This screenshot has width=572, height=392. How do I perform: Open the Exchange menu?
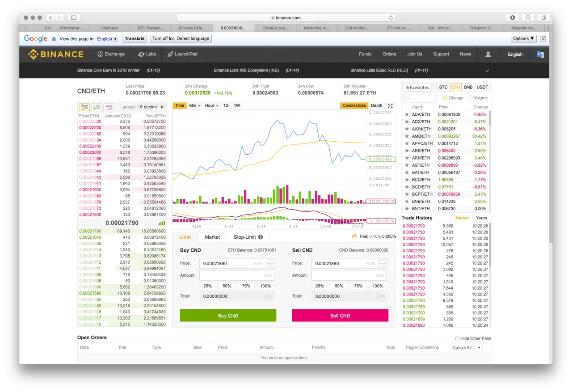(x=111, y=54)
